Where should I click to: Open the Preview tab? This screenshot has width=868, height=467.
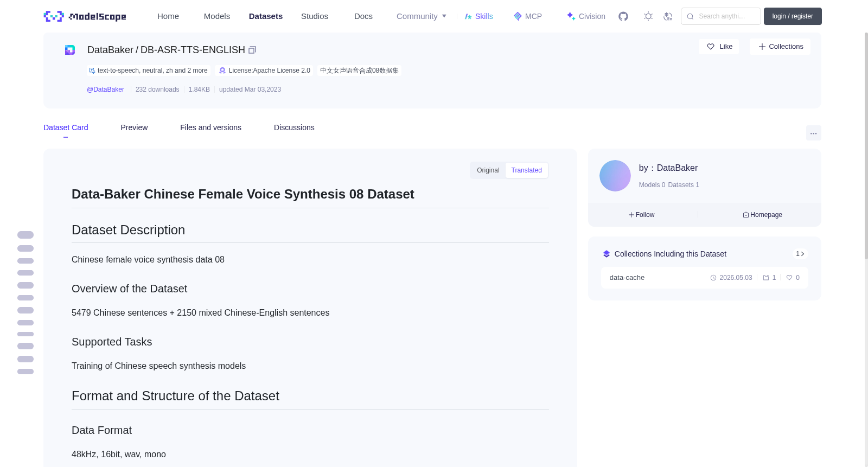(134, 127)
